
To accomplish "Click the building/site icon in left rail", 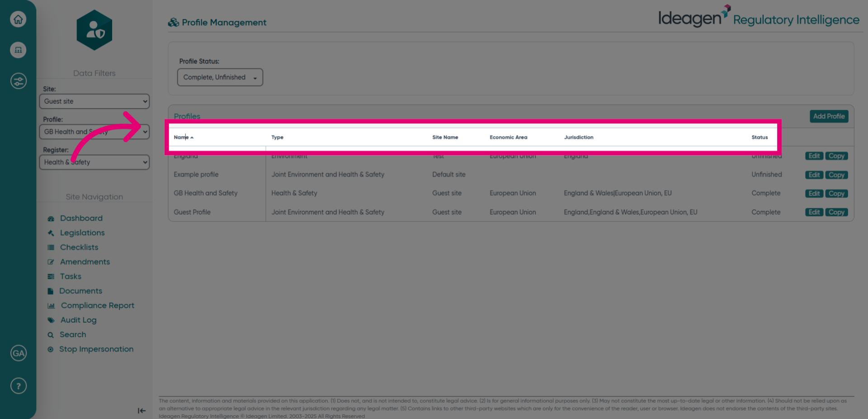I will coord(18,50).
